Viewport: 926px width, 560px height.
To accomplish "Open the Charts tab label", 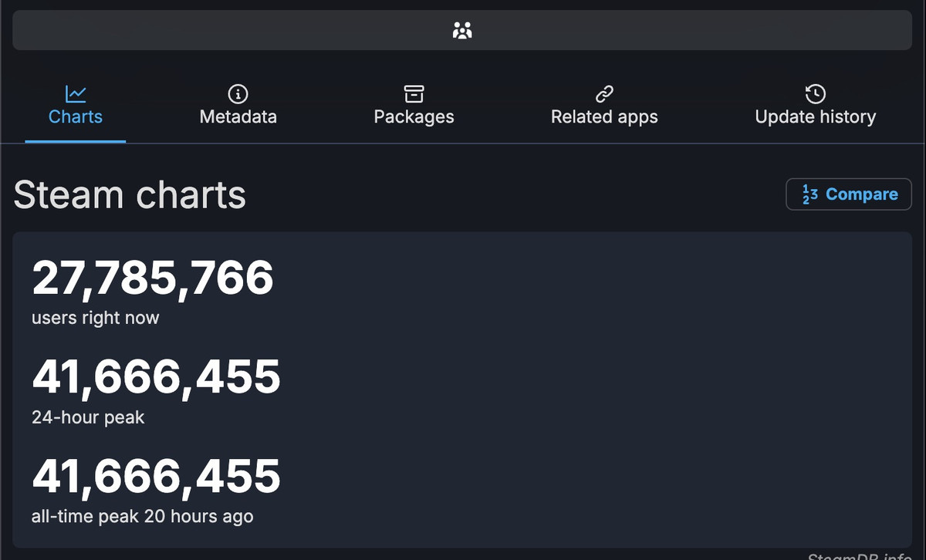I will click(76, 117).
